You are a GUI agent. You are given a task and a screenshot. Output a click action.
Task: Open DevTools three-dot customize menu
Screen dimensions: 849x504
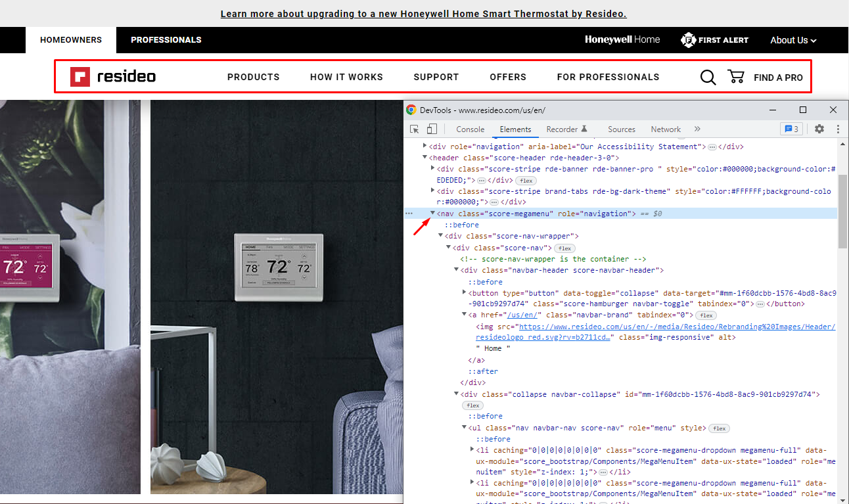pos(838,129)
